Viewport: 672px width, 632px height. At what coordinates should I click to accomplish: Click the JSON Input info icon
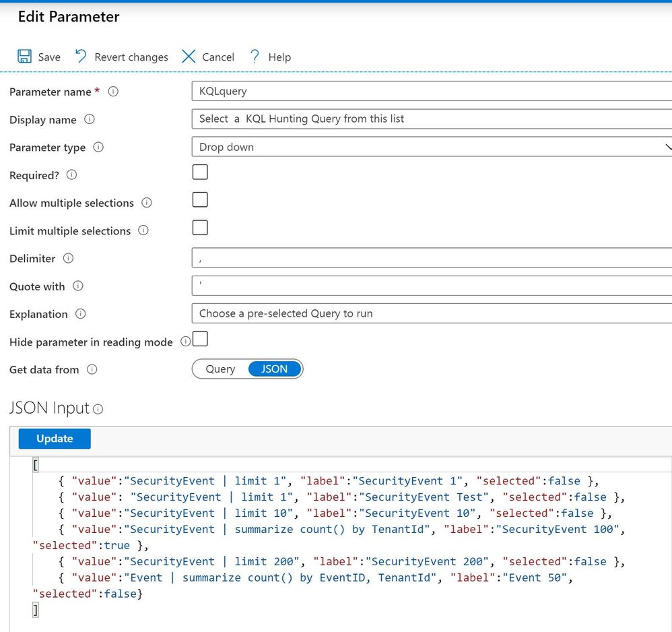98,409
